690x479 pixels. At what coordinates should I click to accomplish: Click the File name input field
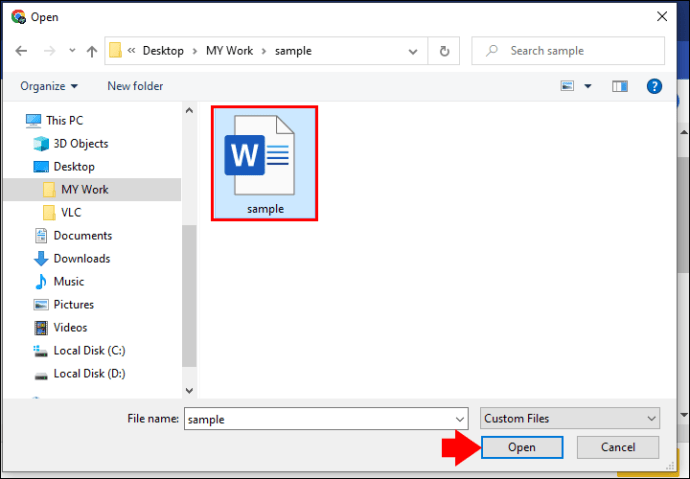[x=326, y=419]
